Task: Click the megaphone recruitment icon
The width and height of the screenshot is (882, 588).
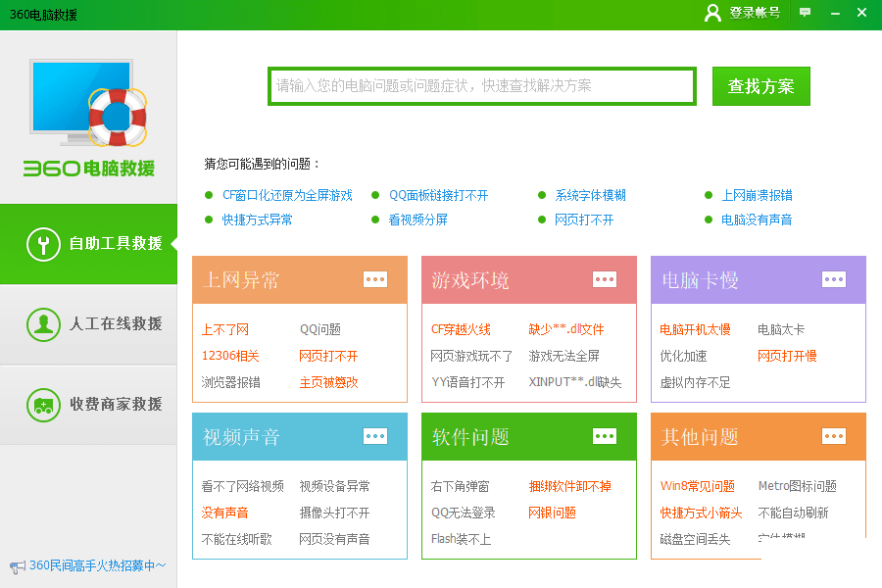Action: pos(18,566)
